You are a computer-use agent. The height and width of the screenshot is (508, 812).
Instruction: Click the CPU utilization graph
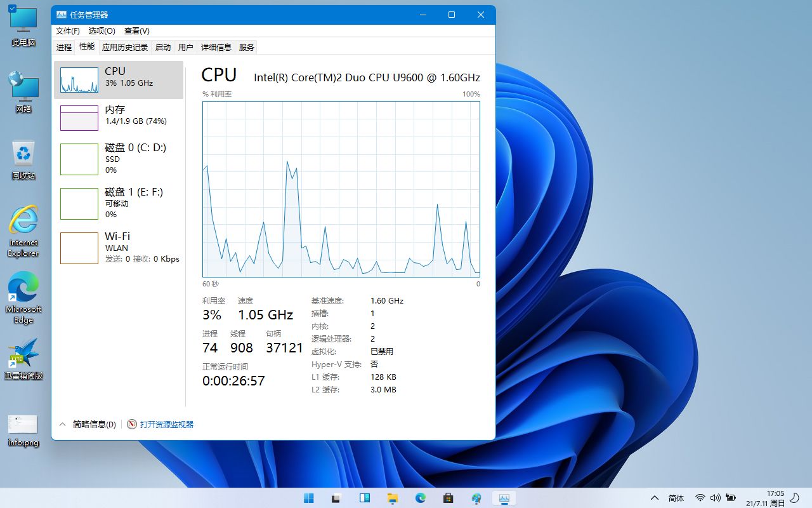point(341,189)
